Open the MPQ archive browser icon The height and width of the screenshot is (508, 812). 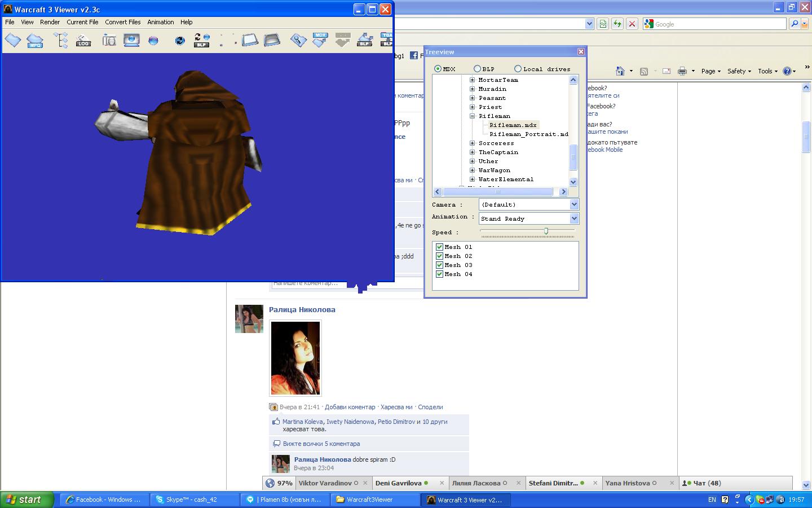coord(35,40)
